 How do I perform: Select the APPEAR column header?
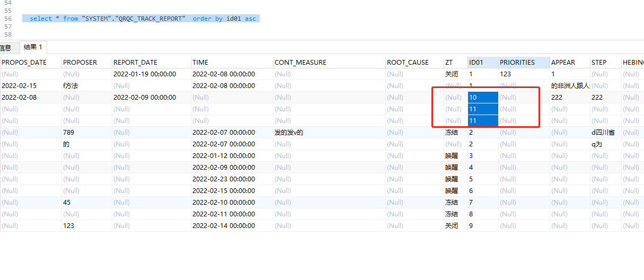coord(570,62)
